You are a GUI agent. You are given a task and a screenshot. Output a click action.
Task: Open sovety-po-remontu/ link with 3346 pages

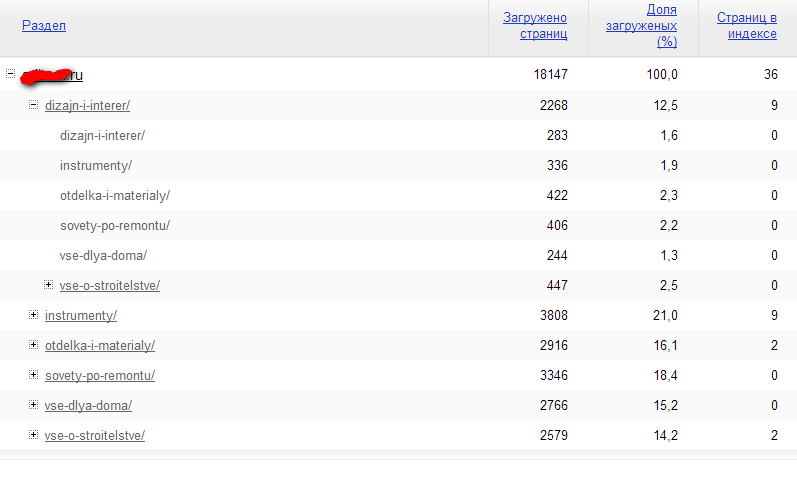[100, 376]
